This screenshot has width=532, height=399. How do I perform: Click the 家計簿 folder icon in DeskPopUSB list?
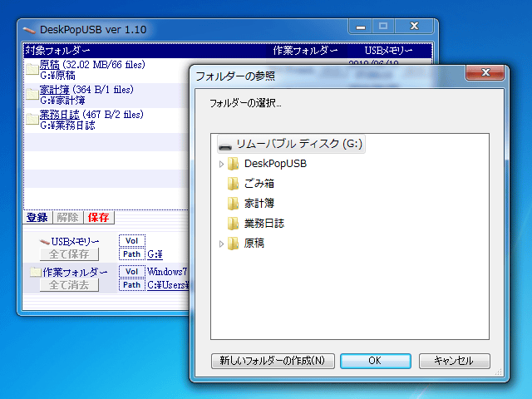[32, 94]
